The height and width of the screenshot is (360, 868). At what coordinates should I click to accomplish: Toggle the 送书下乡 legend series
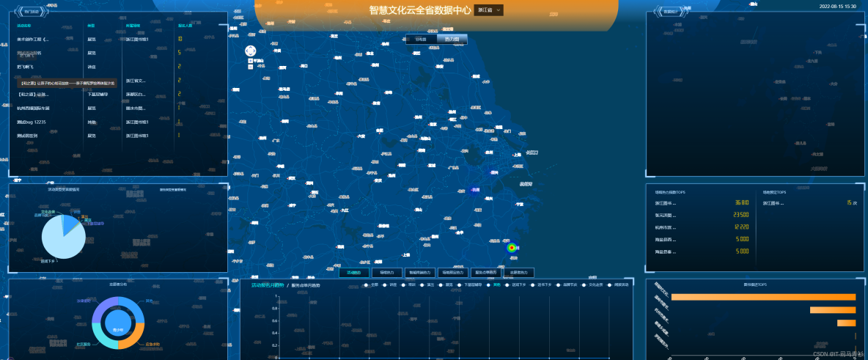tap(541, 285)
